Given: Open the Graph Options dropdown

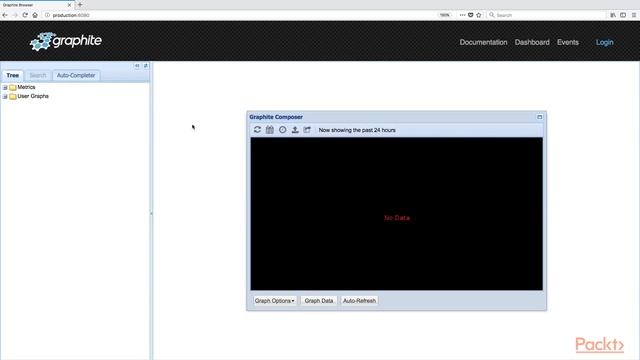Looking at the screenshot, I should [x=275, y=301].
